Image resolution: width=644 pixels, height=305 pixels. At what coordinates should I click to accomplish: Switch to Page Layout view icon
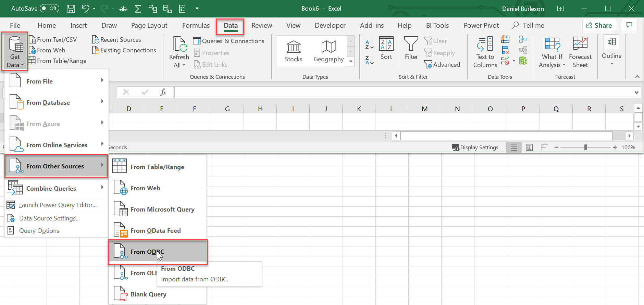529,147
